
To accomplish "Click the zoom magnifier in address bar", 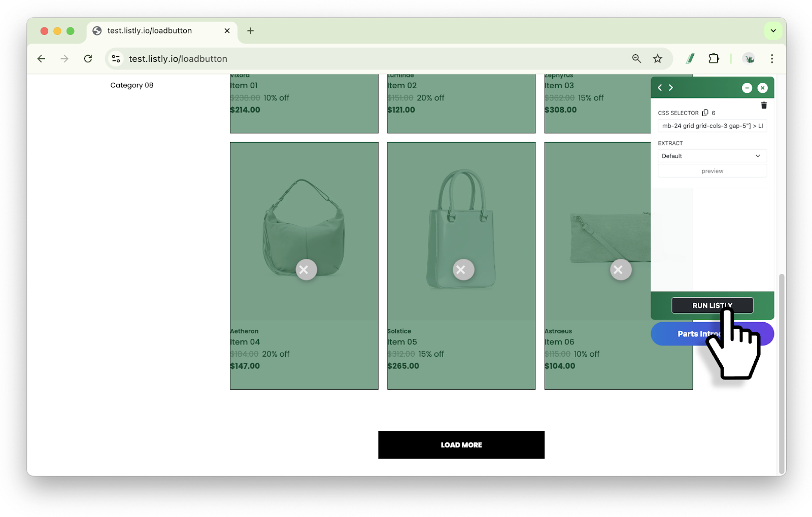I will (636, 59).
